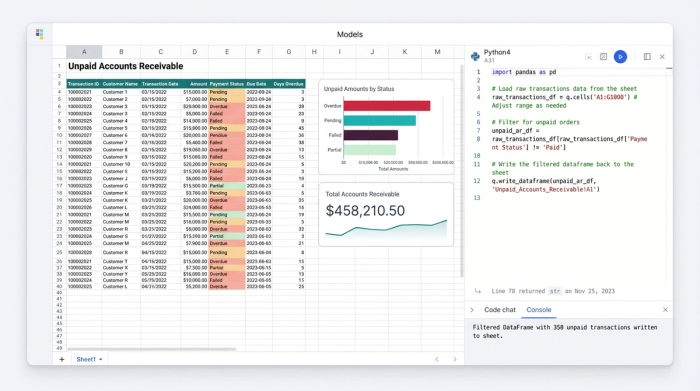
Task: Click the Quadratic logo icon
Action: coord(40,34)
